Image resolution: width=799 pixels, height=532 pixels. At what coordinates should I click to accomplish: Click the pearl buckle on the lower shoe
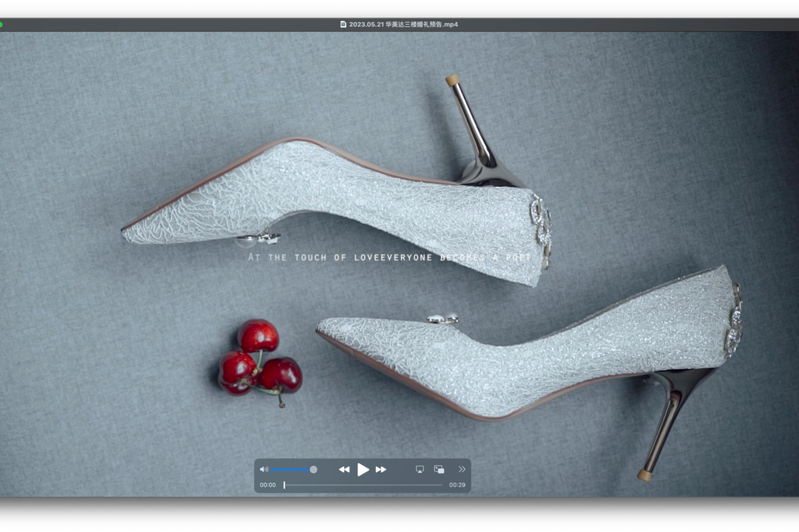[x=443, y=319]
